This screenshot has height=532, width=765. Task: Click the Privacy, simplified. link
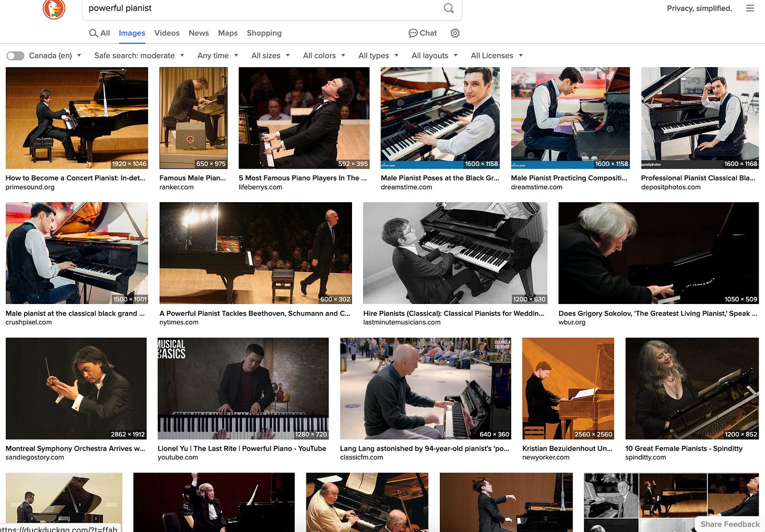point(699,8)
